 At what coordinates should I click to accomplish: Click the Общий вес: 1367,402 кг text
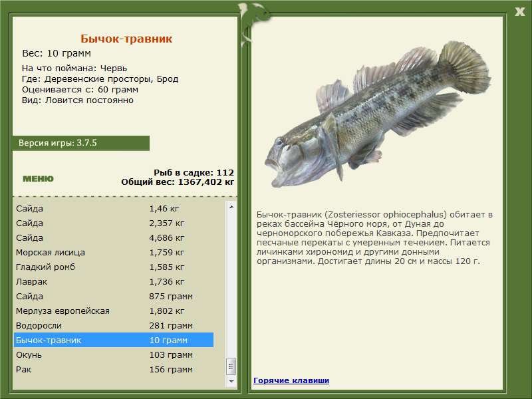[x=178, y=182]
